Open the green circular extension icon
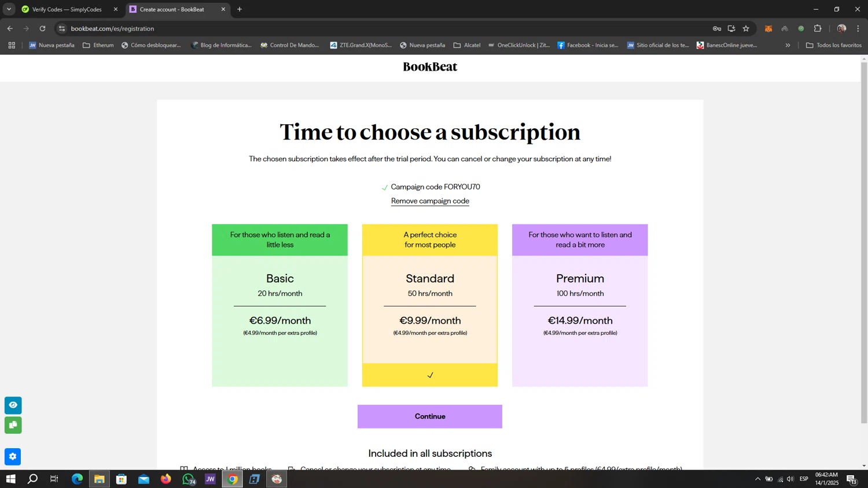This screenshot has height=488, width=868. pyautogui.click(x=801, y=28)
